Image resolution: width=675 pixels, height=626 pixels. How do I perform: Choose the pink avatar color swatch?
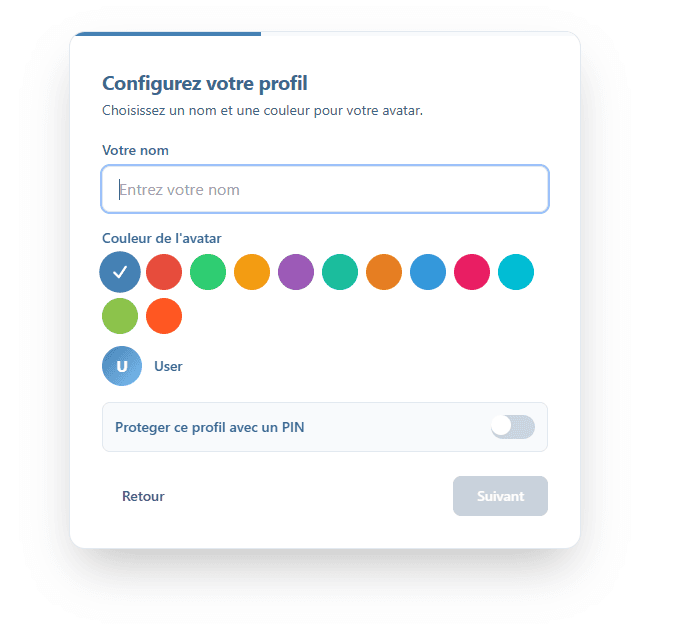click(x=472, y=272)
